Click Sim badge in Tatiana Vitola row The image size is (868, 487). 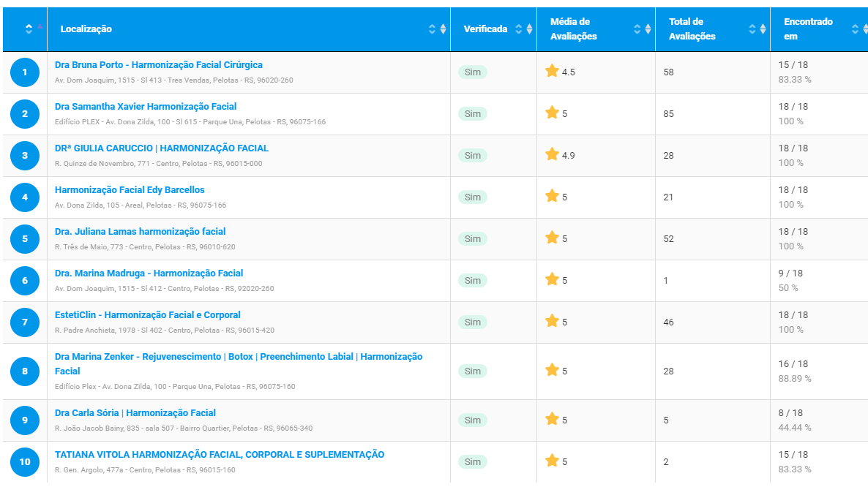[x=473, y=462]
